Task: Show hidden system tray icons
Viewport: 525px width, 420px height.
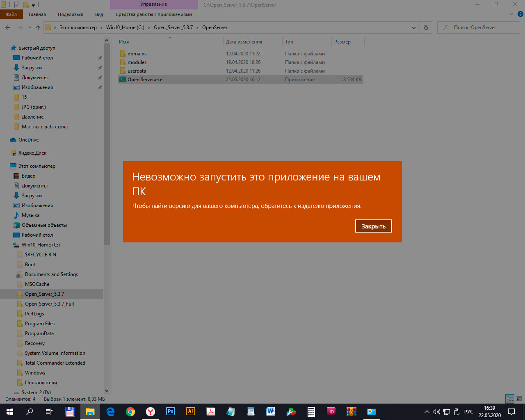Action: point(427,412)
